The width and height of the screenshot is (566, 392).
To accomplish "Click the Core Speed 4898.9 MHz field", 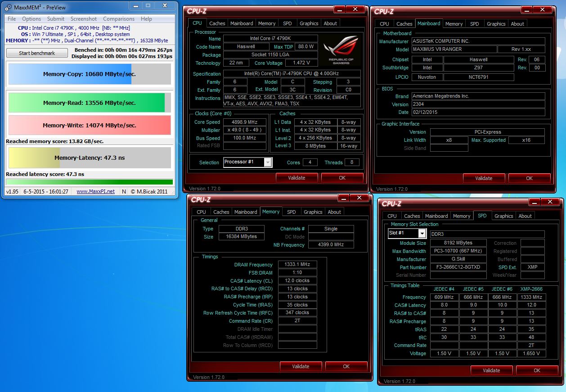I will pos(245,122).
